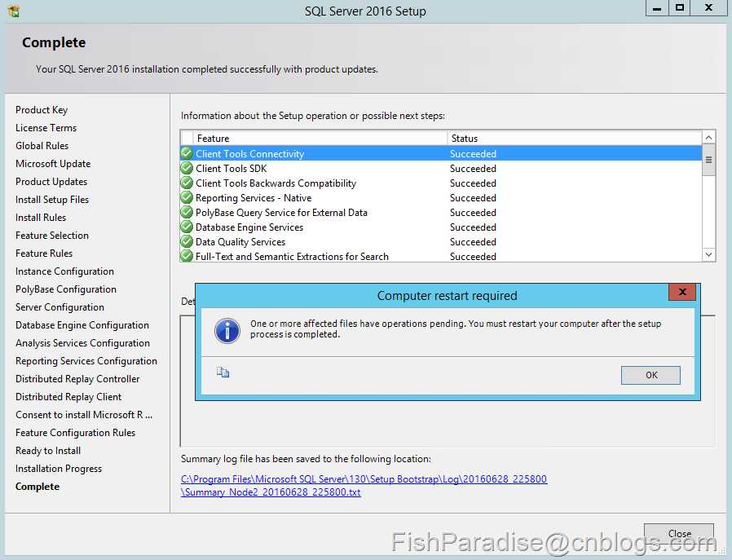Click Succeeded status of Database Engine Services
Viewport: 732px width, 560px height.
tap(473, 227)
